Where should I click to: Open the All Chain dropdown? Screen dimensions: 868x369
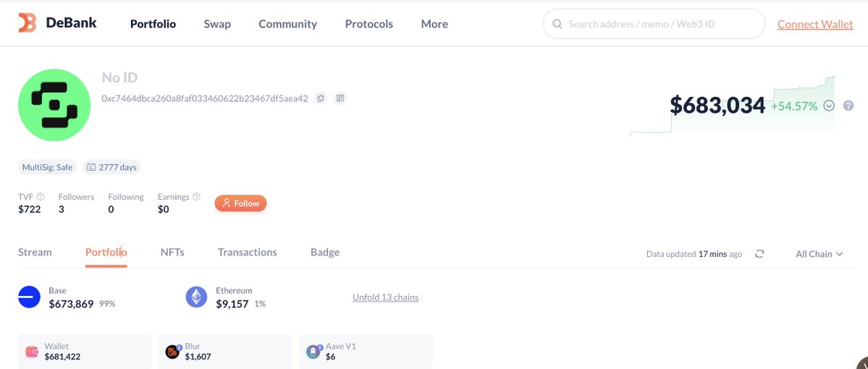tap(819, 254)
